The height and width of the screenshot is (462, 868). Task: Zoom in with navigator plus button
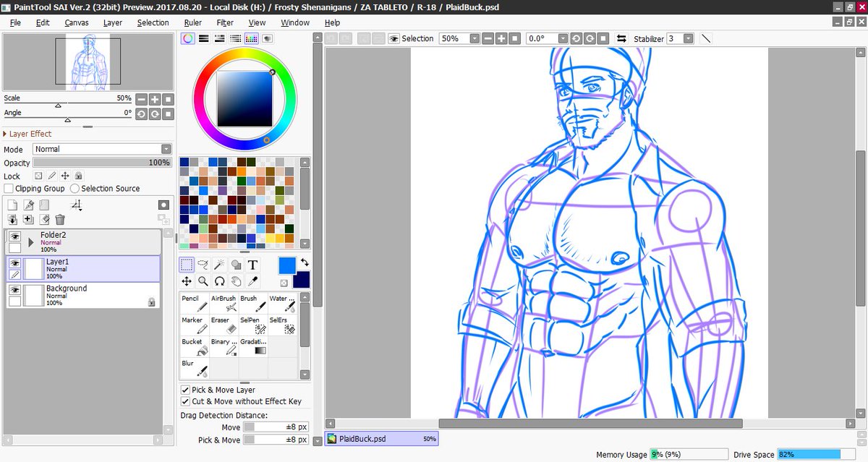155,99
